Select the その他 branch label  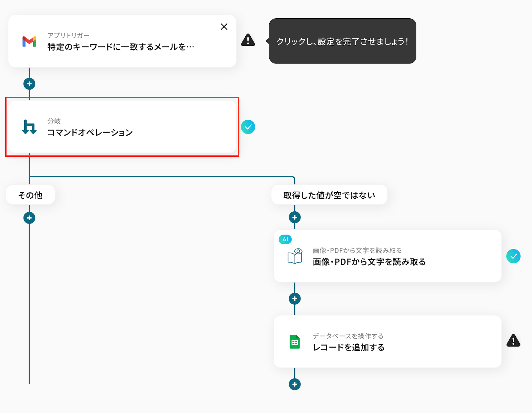pyautogui.click(x=30, y=195)
